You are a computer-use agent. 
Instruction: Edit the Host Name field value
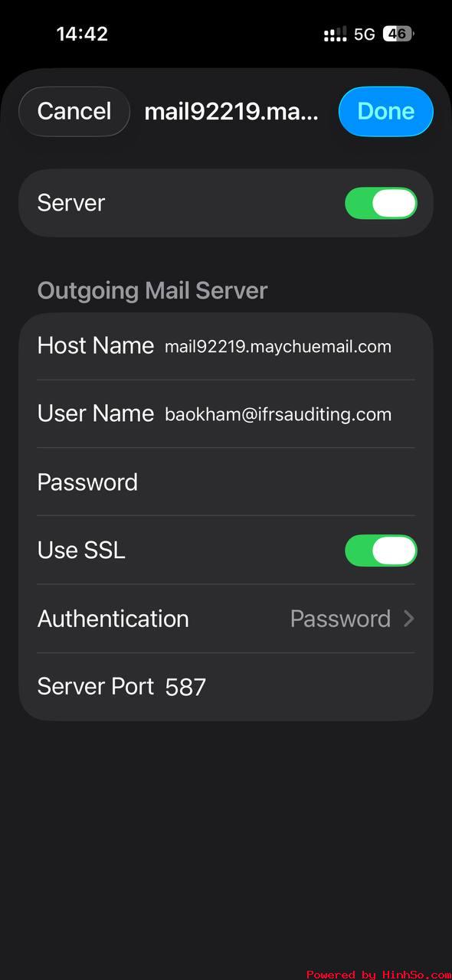pyautogui.click(x=278, y=347)
